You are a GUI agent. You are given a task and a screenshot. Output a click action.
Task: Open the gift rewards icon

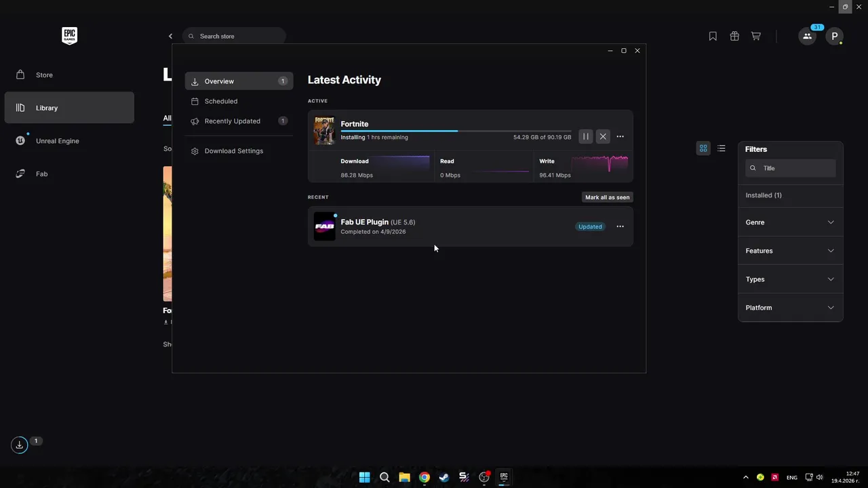[734, 36]
